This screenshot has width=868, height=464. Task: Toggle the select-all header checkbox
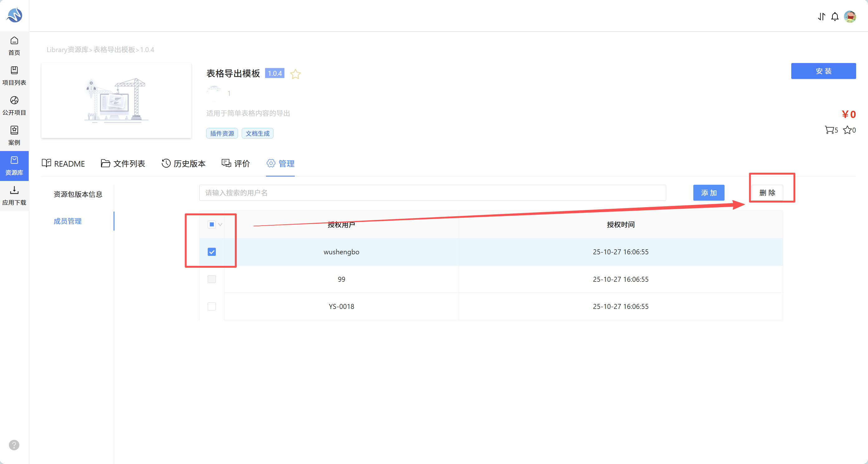(x=211, y=225)
